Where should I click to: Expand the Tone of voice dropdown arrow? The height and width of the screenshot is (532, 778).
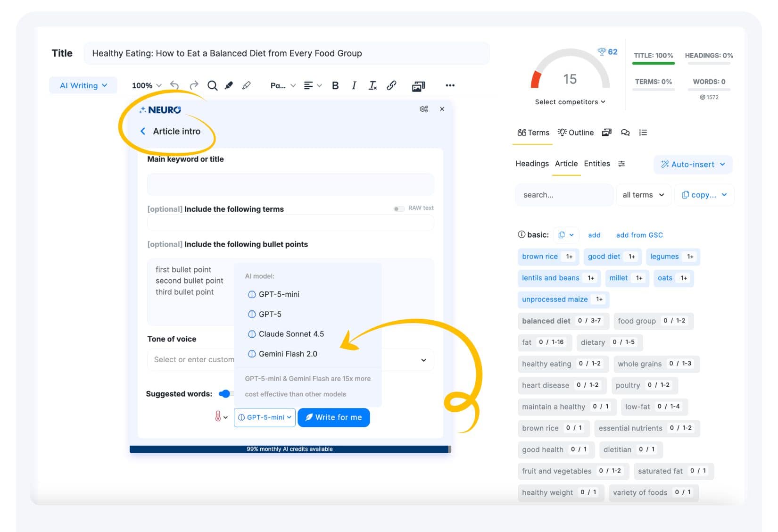click(423, 360)
